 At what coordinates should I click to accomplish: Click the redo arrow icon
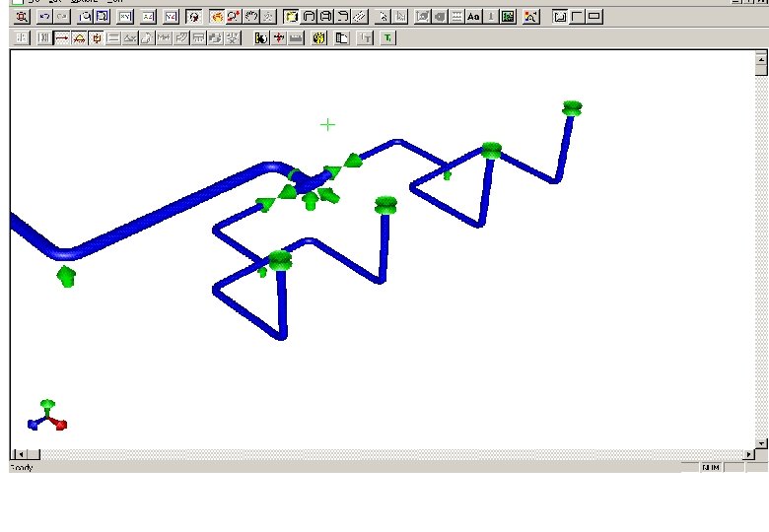[62, 17]
